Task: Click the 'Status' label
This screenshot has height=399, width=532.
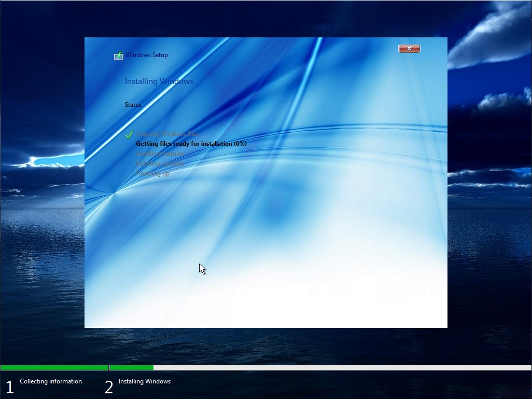Action: pos(133,105)
